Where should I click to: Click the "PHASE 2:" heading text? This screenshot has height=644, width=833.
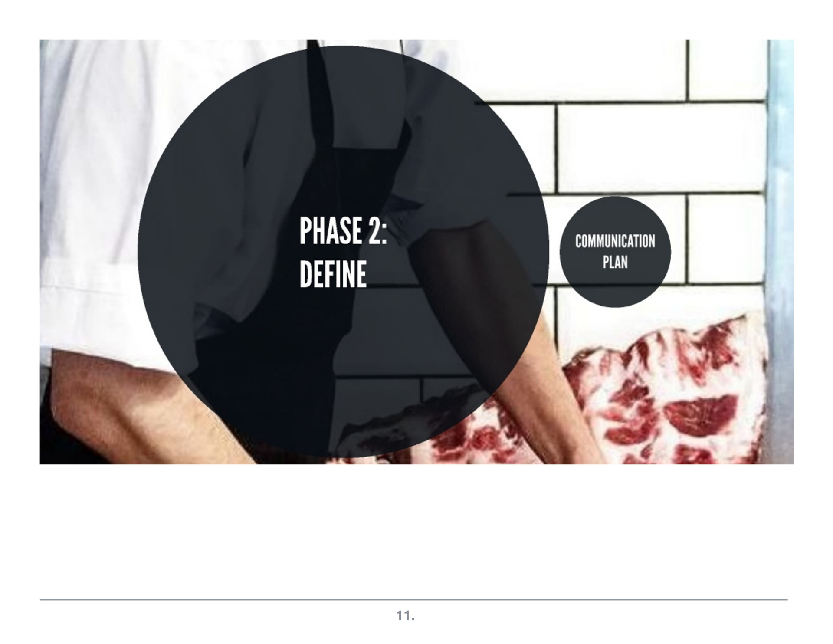pos(343,231)
